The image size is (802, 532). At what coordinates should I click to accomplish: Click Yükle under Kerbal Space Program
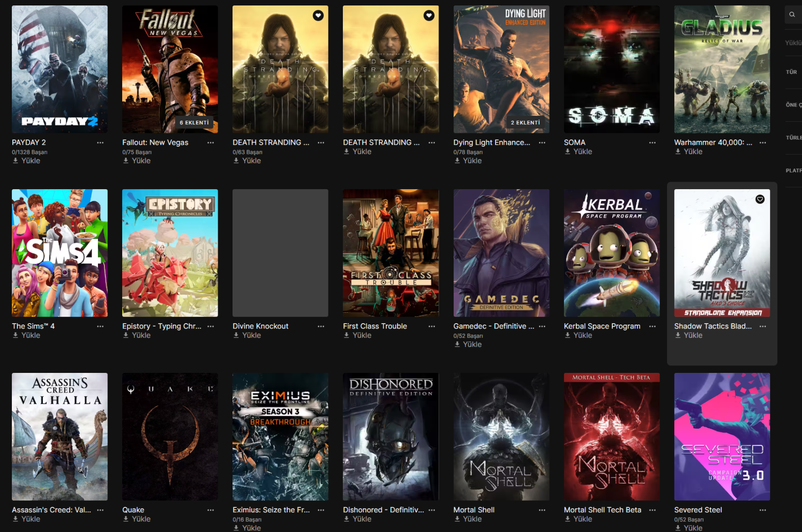pyautogui.click(x=578, y=335)
